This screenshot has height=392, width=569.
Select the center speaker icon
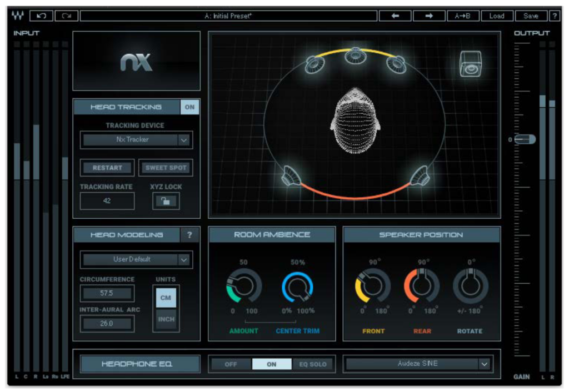(x=355, y=56)
